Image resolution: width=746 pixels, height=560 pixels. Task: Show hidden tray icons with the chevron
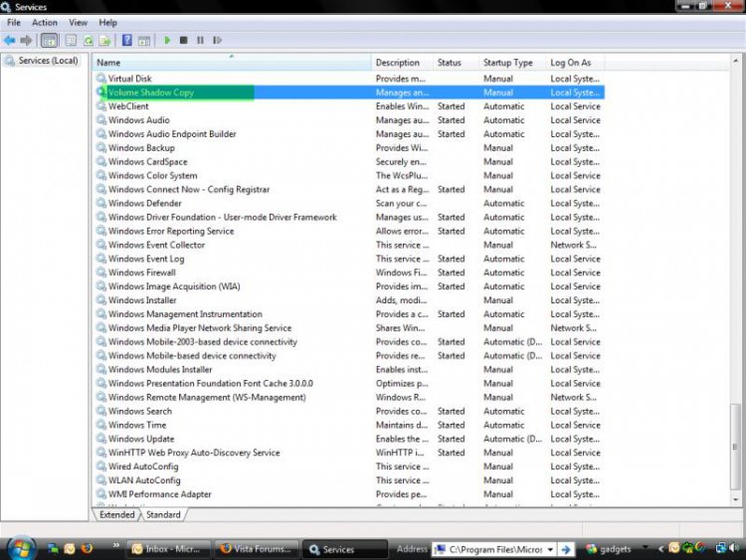(660, 549)
